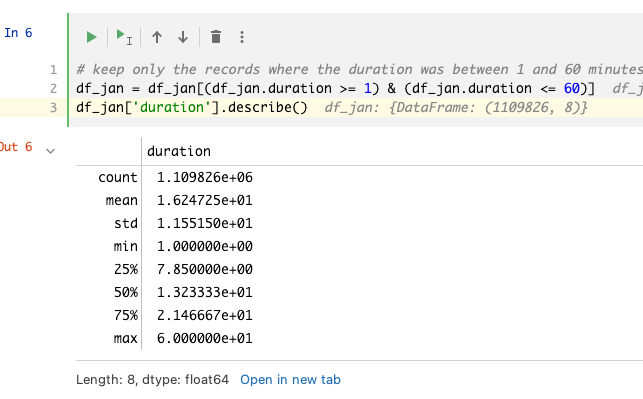Select the '50%' row label
The image size is (643, 399).
[126, 292]
